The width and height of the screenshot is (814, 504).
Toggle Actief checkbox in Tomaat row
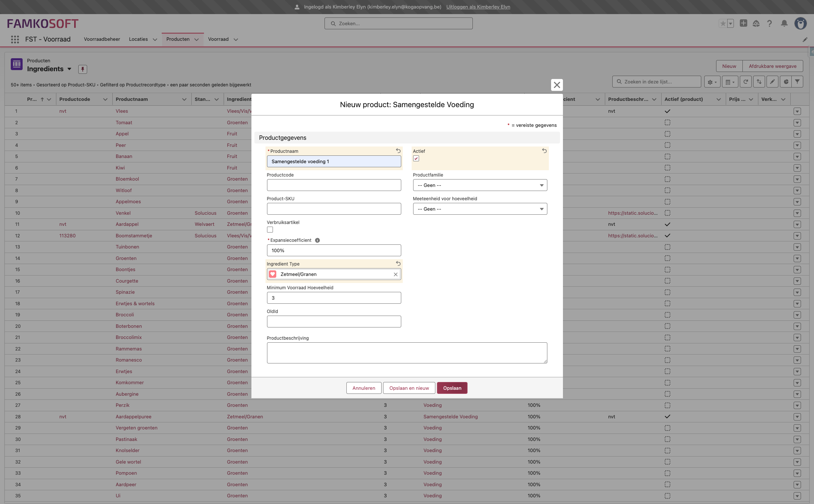[667, 122]
